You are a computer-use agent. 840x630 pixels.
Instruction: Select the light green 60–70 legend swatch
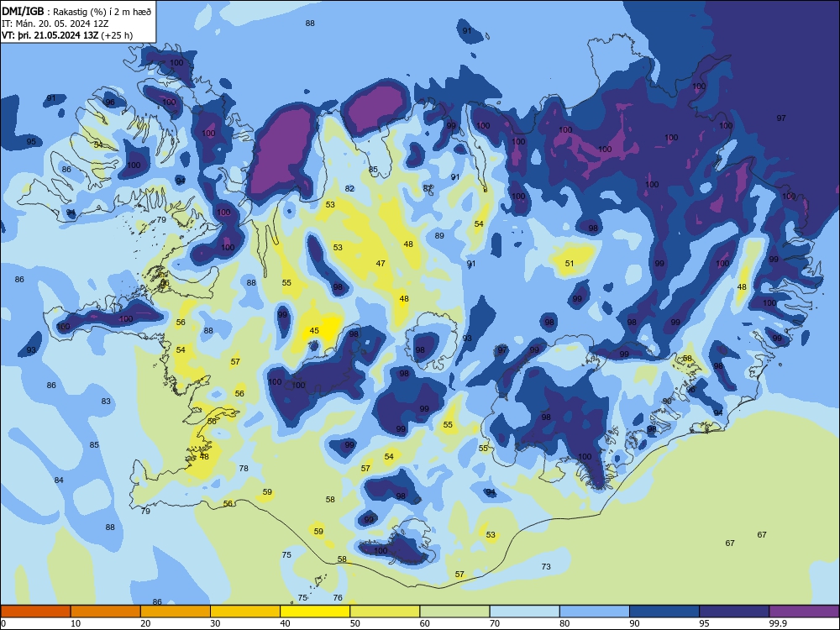454,612
